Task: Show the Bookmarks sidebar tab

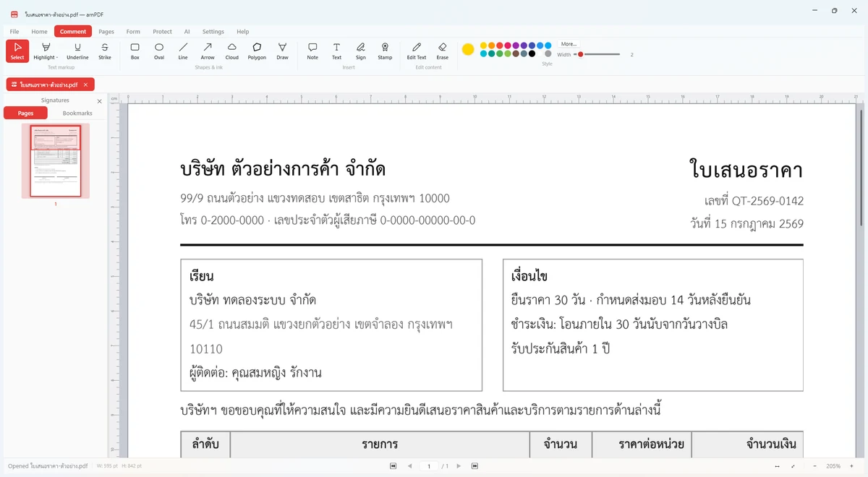Action: [77, 113]
